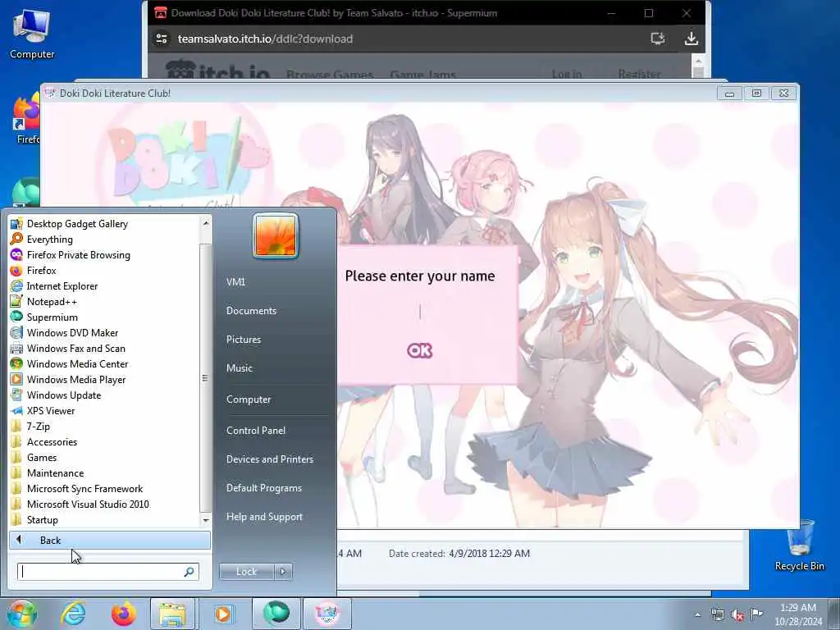Click the user account picture in Start menu
The height and width of the screenshot is (630, 840).
point(276,236)
